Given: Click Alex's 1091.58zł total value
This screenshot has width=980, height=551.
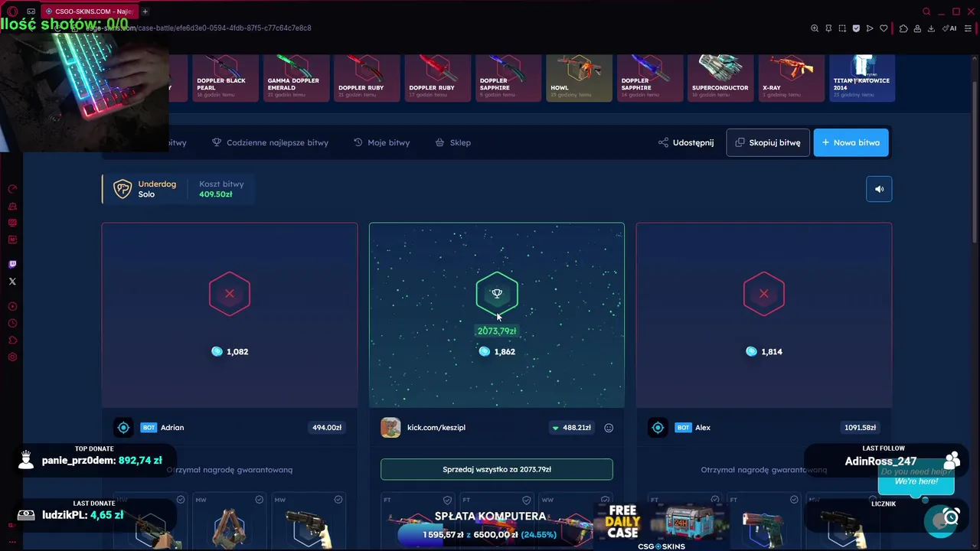Looking at the screenshot, I should (x=860, y=428).
